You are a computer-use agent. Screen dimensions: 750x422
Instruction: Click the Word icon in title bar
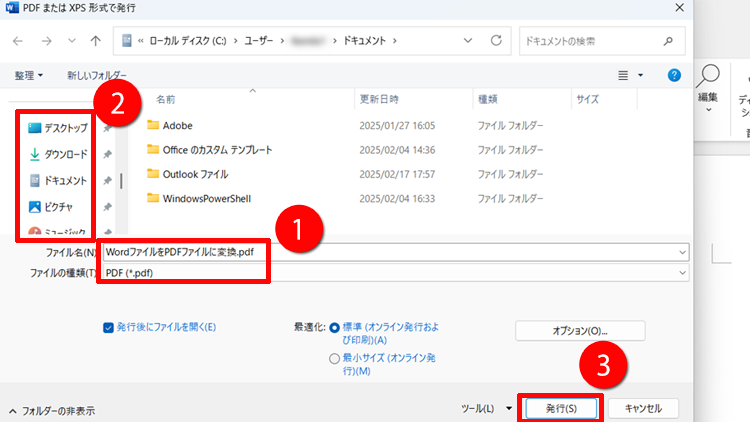[11, 8]
